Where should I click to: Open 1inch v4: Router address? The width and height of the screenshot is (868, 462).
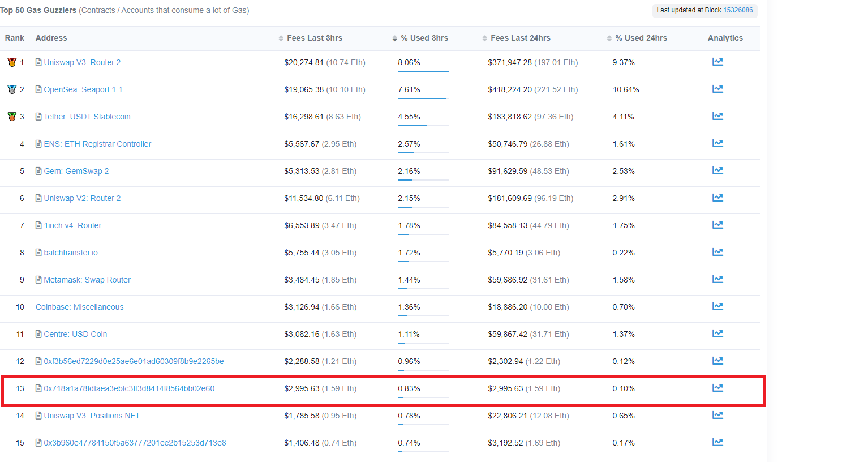(x=72, y=225)
